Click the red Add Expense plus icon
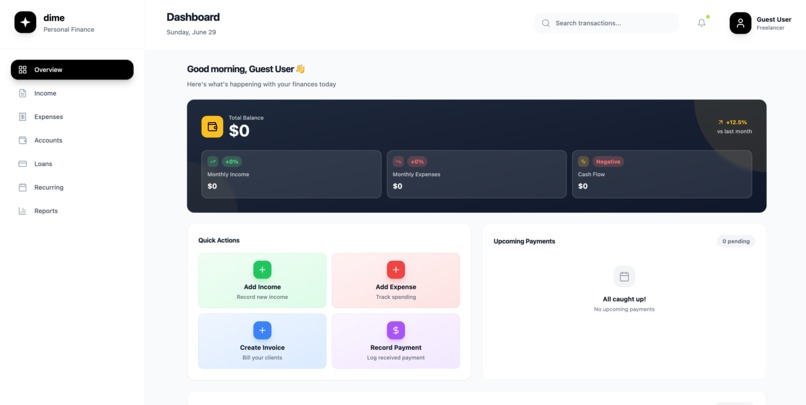 tap(396, 270)
